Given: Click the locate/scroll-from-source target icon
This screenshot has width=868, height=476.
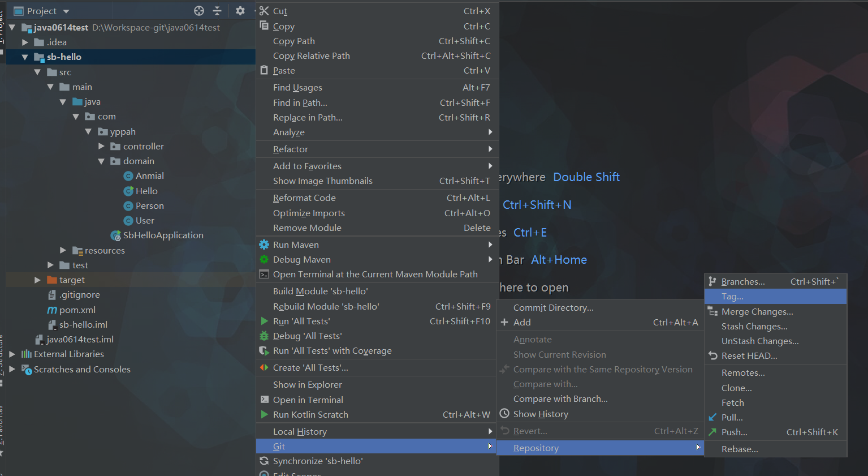Looking at the screenshot, I should 198,11.
